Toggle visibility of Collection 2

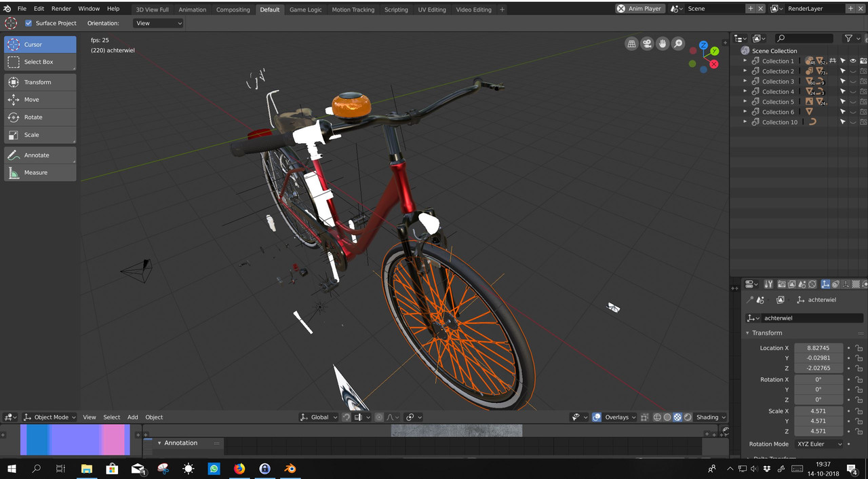[x=853, y=71]
